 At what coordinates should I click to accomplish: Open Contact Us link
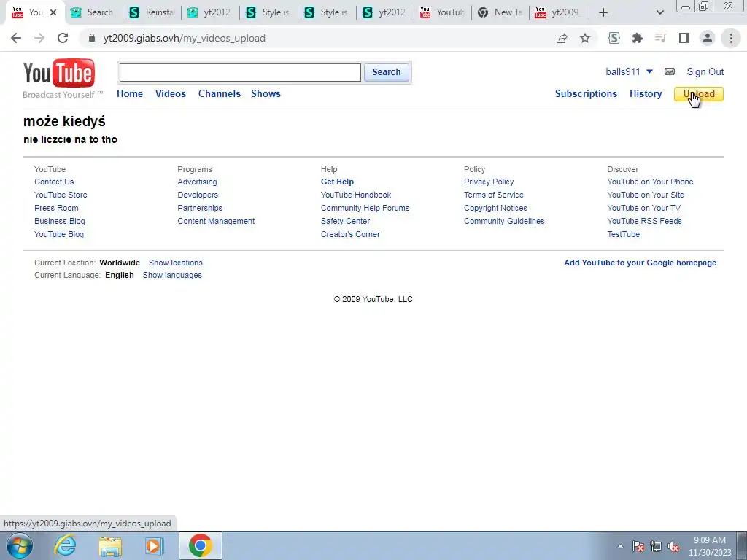point(54,182)
